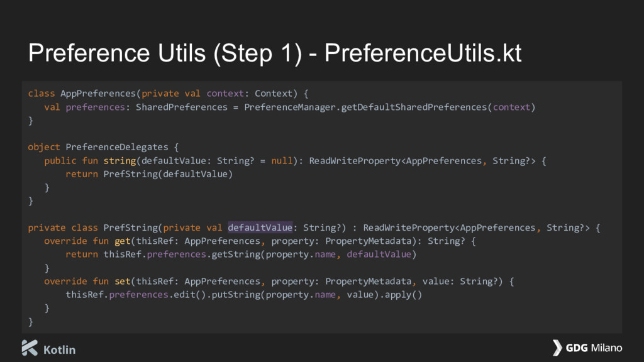Click the PrefString class declaration name
Image resolution: width=644 pixels, height=362 pixels.
(131, 228)
